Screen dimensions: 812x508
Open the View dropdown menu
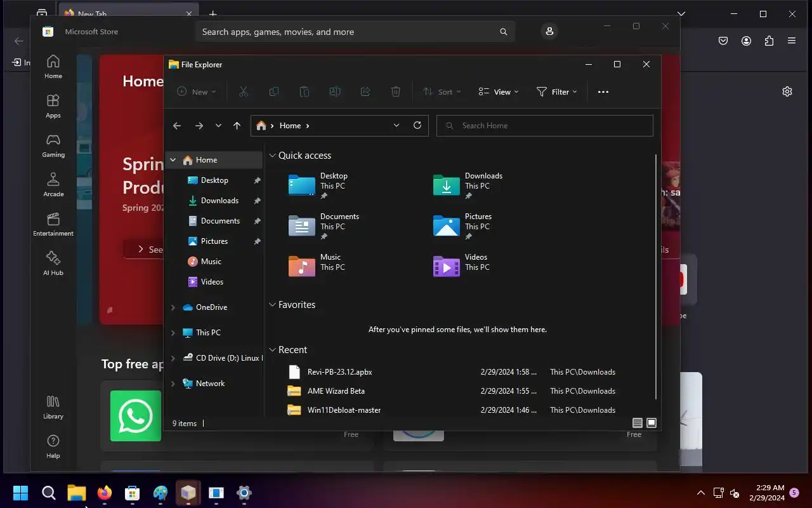click(499, 92)
